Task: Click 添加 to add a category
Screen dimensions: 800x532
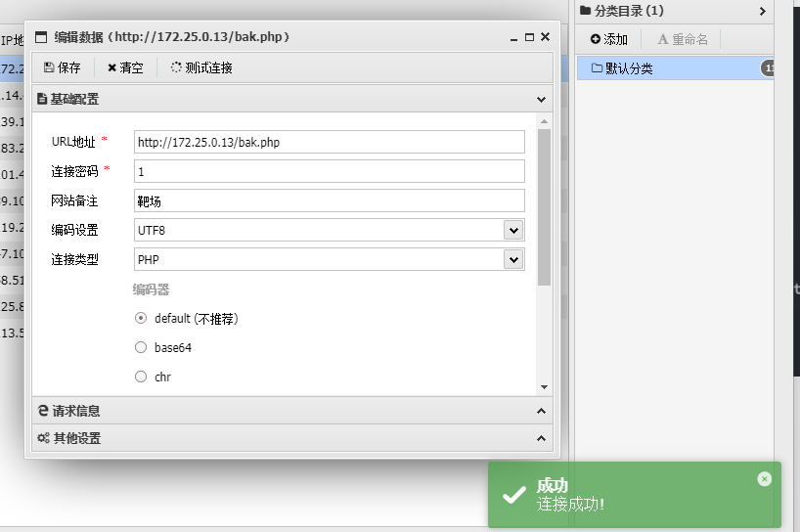Action: pyautogui.click(x=608, y=39)
